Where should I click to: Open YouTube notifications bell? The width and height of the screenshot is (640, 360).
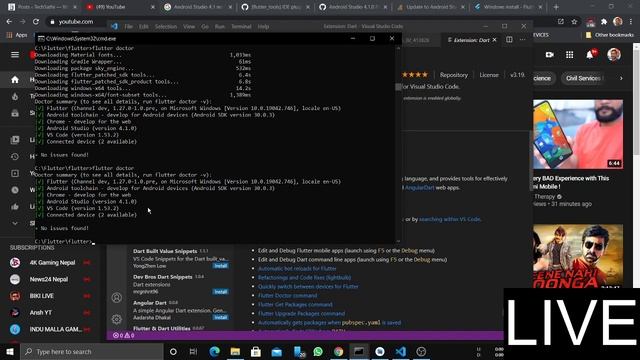[590, 55]
